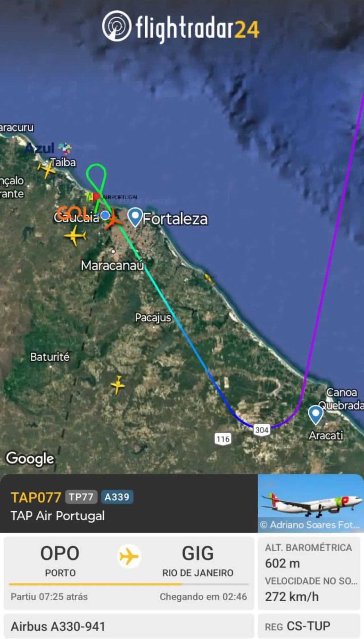Image resolution: width=364 pixels, height=639 pixels.
Task: Open the TAP aircraft photo thumbnail
Action: pos(311,503)
